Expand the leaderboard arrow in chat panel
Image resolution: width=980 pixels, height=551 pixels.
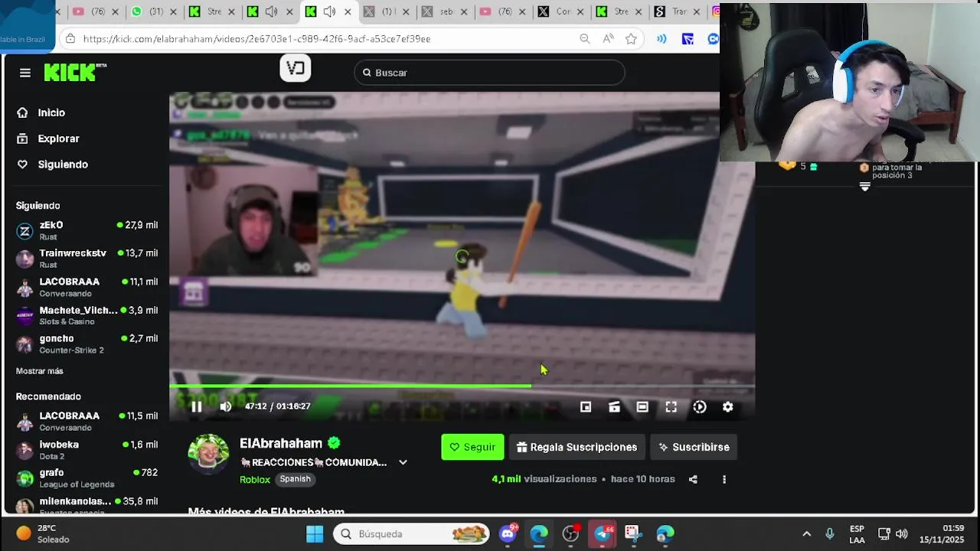click(x=865, y=187)
